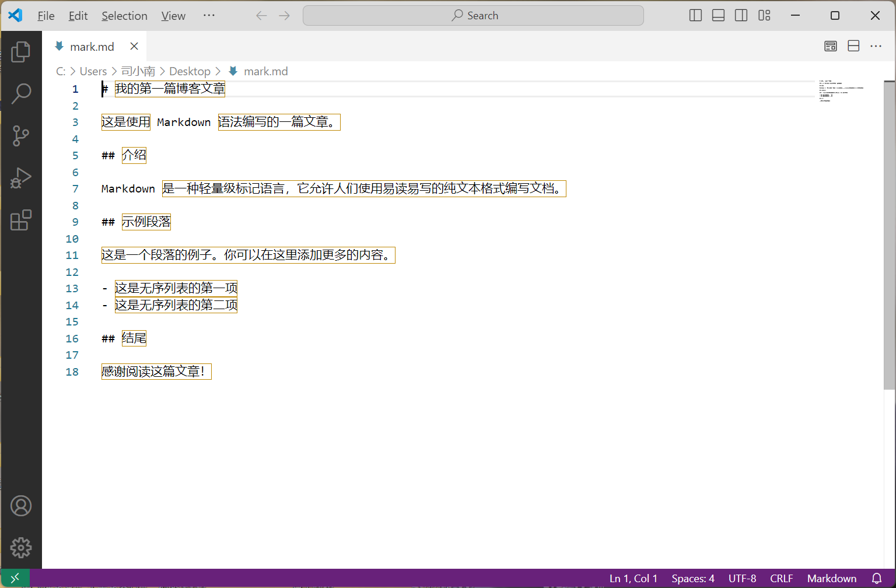
Task: Click heading 结尾 on line 16
Action: [134, 338]
